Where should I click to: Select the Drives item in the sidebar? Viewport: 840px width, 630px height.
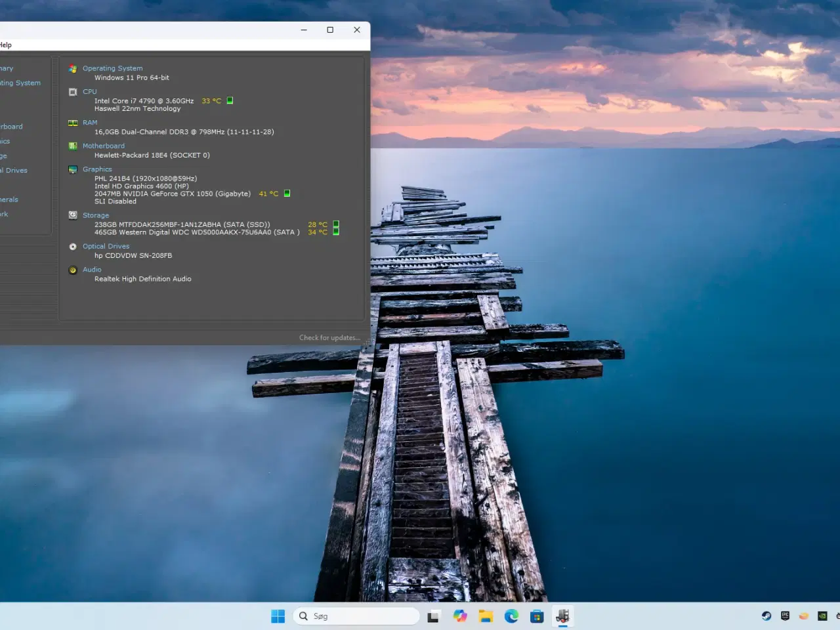[x=14, y=170]
